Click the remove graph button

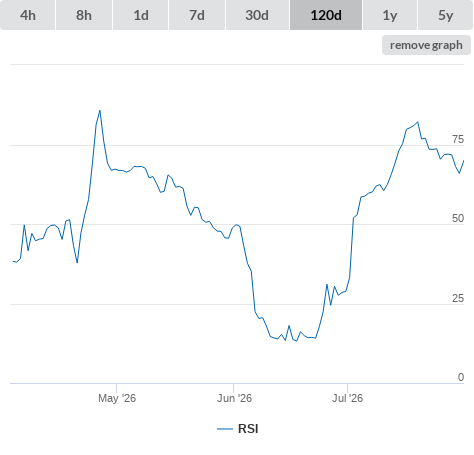(426, 45)
